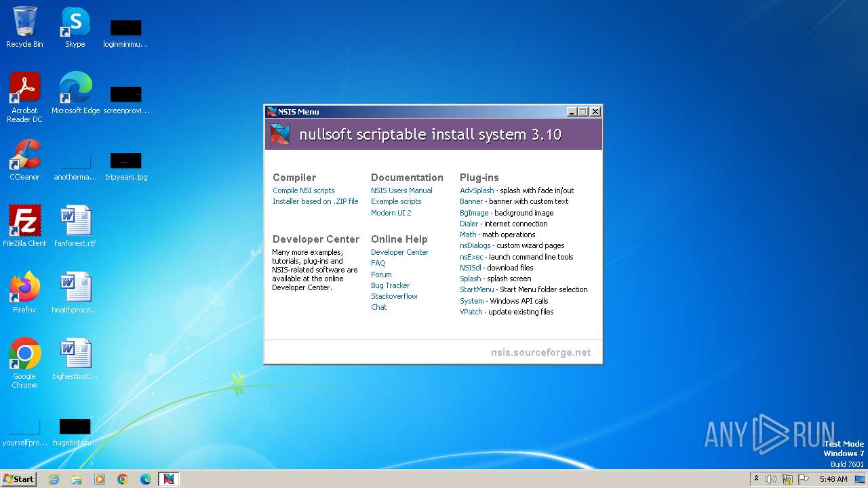Screen dimensions: 868x488
Task: Click the Show desktop button
Action: coord(861,479)
